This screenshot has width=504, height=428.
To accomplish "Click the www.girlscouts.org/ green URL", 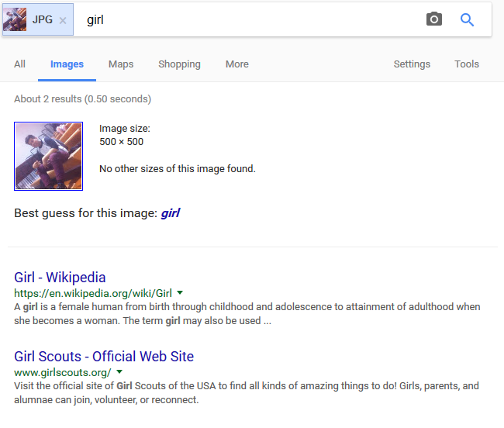I will tap(62, 372).
